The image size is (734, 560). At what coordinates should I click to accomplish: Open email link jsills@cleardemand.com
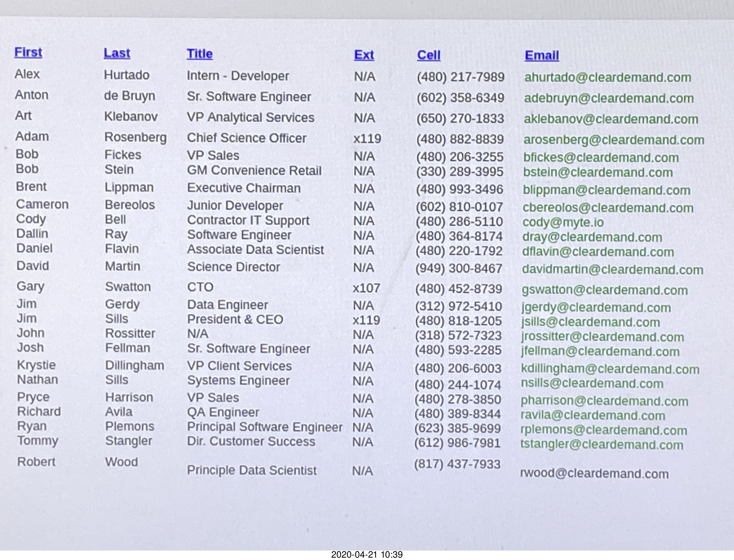click(x=591, y=322)
